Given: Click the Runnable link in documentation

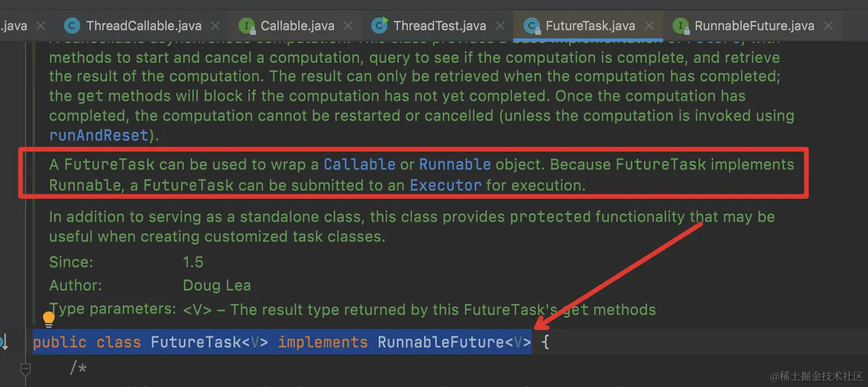Looking at the screenshot, I should [x=454, y=164].
